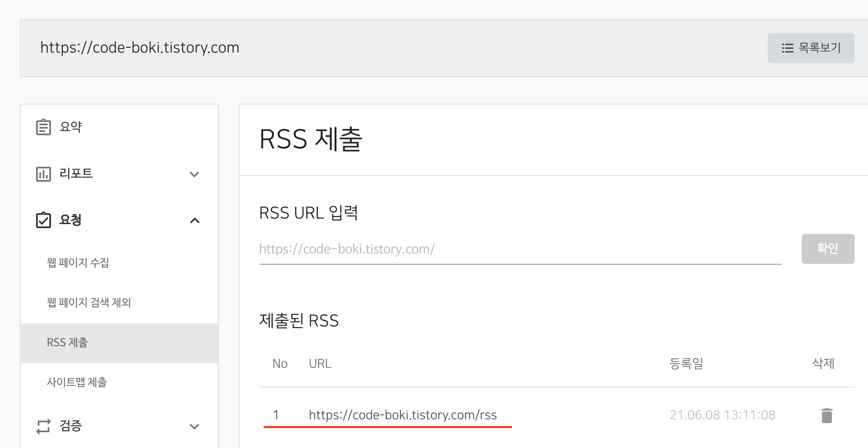Go to 사이트맵 제출 page
868x448 pixels.
point(77,382)
